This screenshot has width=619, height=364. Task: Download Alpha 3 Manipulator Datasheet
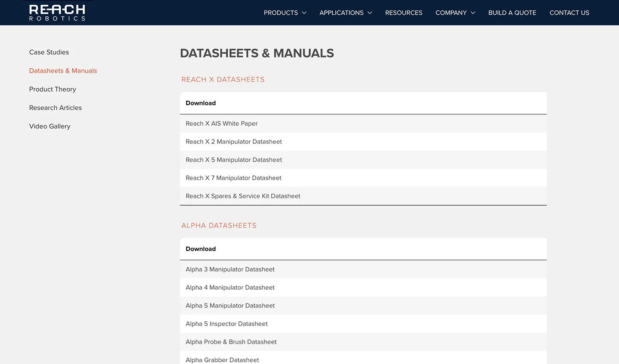click(x=230, y=269)
